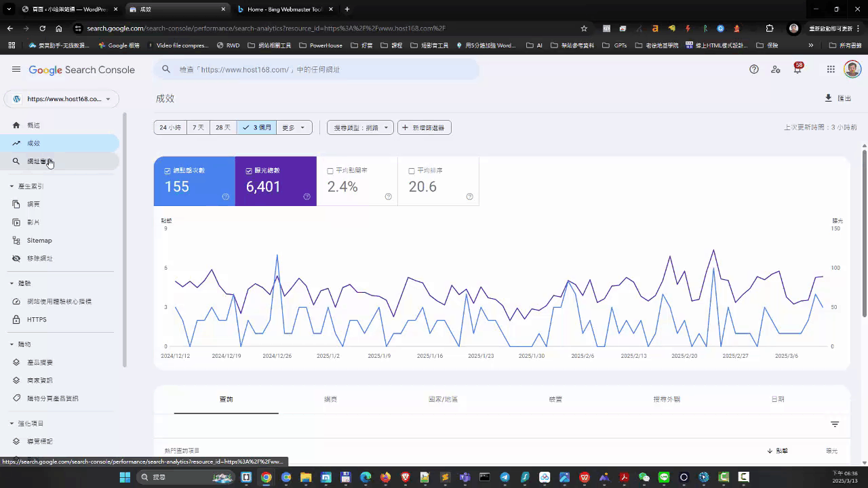The width and height of the screenshot is (868, 488).
Task: Open Sitemap in the left sidebar
Action: 39,241
